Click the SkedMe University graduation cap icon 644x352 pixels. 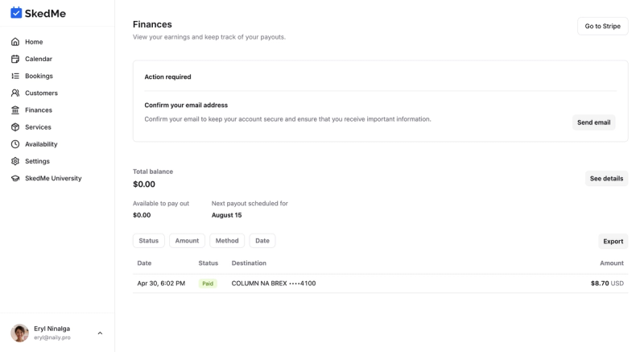15,178
